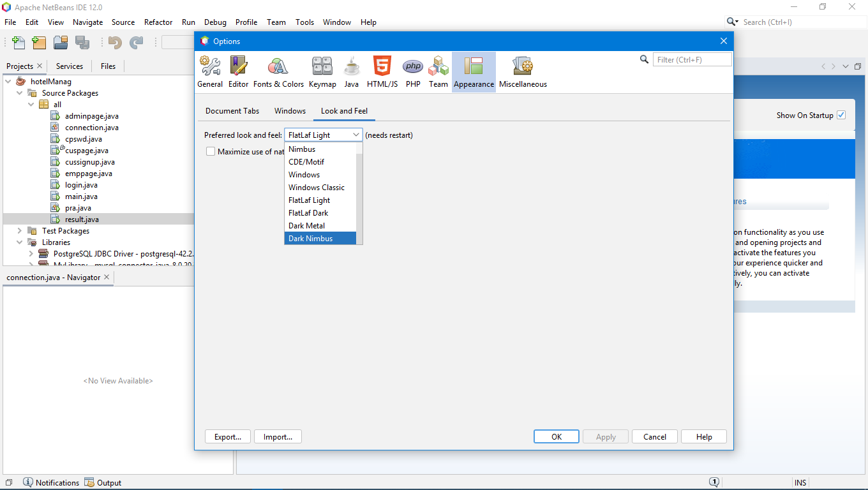This screenshot has width=868, height=490.
Task: Switch to the Document Tabs tab
Action: click(232, 111)
